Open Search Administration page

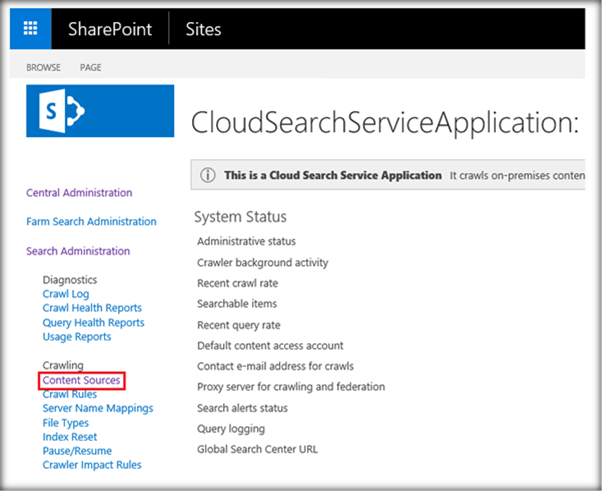[78, 251]
